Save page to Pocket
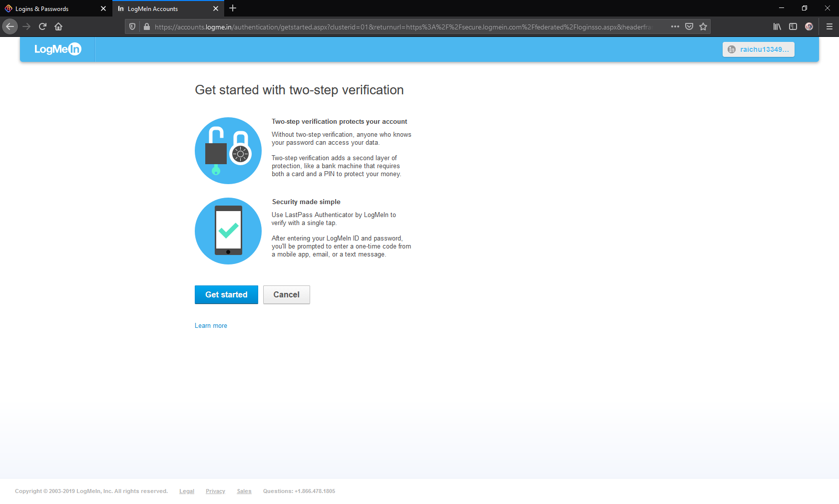This screenshot has width=839, height=504. coord(689,26)
